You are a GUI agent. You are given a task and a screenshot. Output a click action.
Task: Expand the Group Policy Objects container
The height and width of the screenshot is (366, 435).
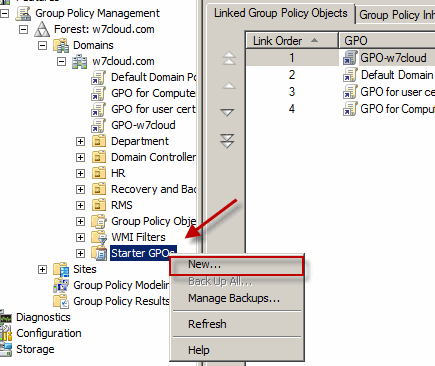point(80,221)
